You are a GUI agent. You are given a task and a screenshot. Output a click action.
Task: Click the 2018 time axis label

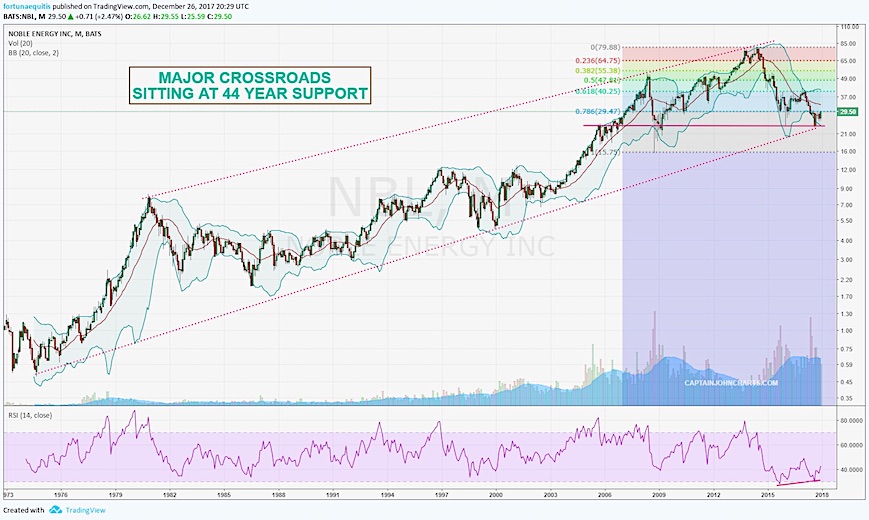click(822, 493)
